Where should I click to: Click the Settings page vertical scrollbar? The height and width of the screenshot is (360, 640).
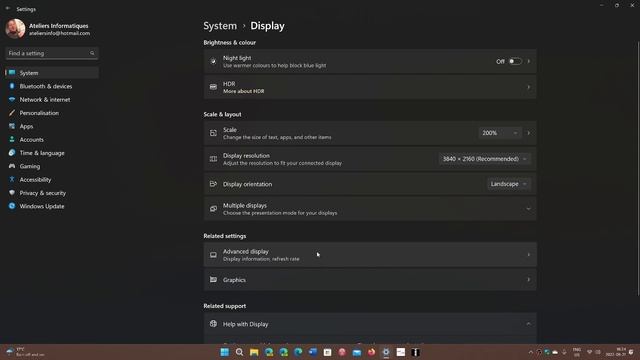[638, 169]
